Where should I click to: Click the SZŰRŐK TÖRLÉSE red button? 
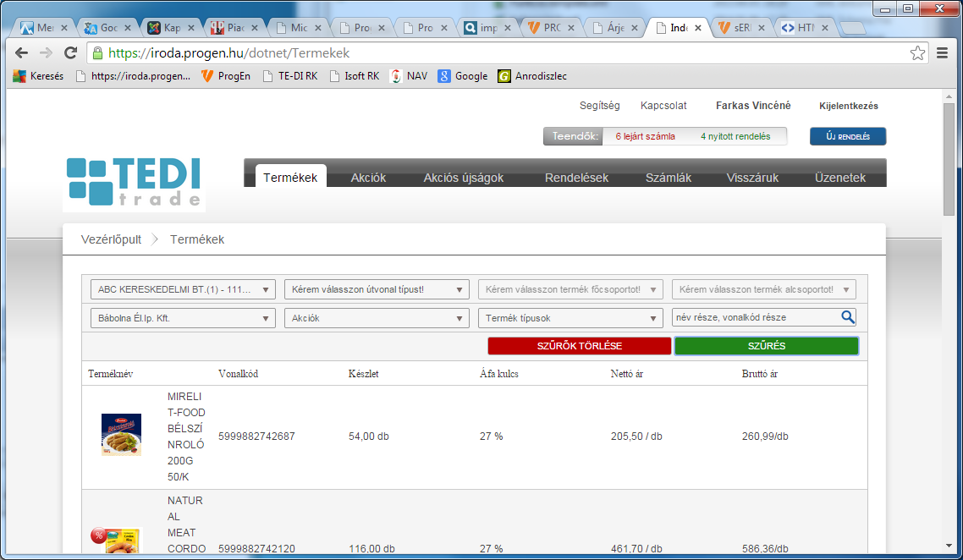[x=579, y=346]
